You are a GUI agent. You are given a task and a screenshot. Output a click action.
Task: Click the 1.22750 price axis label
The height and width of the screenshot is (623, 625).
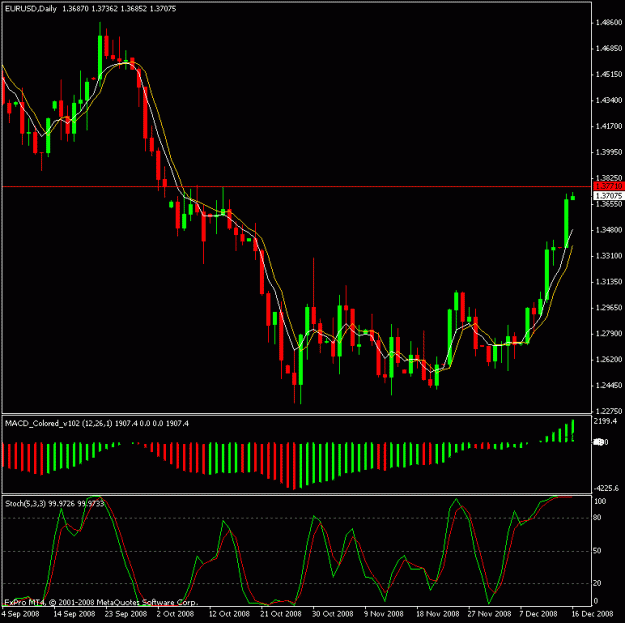(x=609, y=411)
